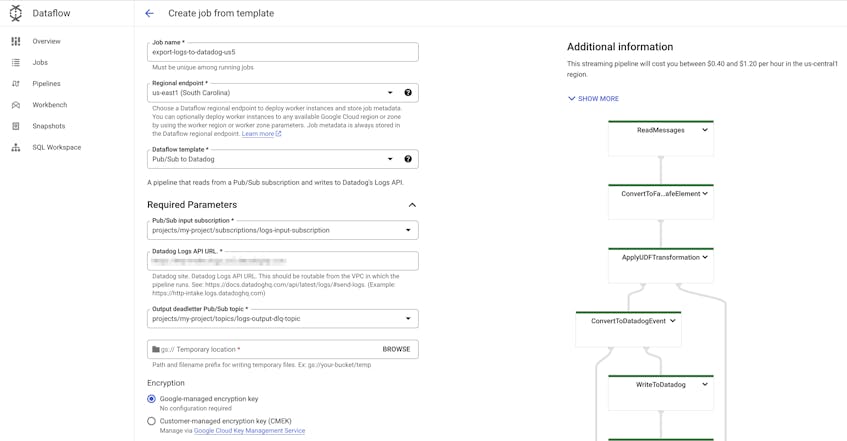Select Customer-managed encryption key (CMEK) option
This screenshot has height=441, width=847.
point(151,421)
